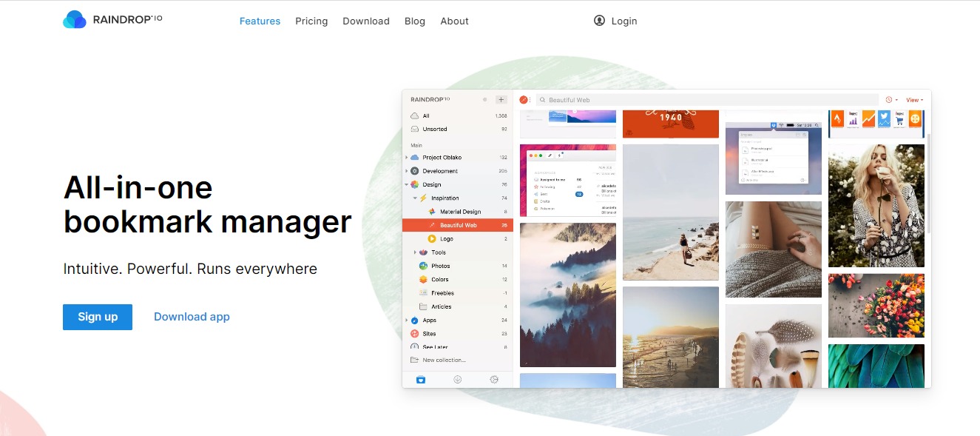This screenshot has height=436, width=980.
Task: Open the clock sort dropdown
Action: [891, 100]
